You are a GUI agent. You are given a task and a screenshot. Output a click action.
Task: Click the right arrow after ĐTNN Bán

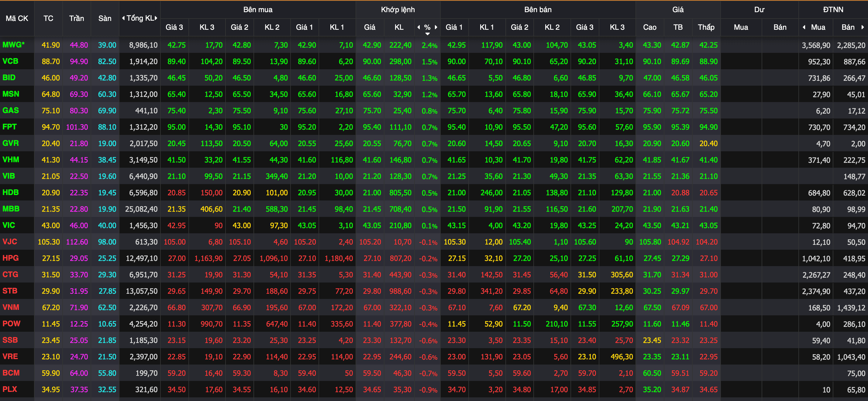click(863, 27)
